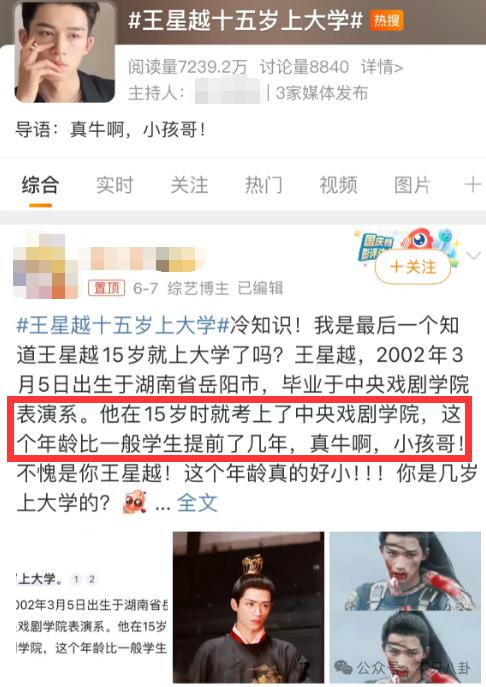The image size is (486, 687).
Task: Switch to the 关注 tab
Action: pyautogui.click(x=189, y=185)
